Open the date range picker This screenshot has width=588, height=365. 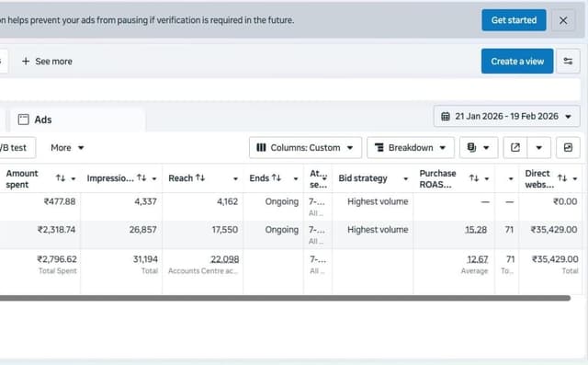tap(506, 116)
